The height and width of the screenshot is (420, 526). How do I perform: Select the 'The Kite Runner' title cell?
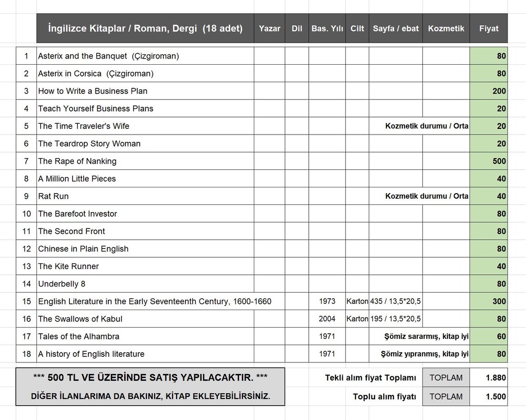(x=145, y=266)
